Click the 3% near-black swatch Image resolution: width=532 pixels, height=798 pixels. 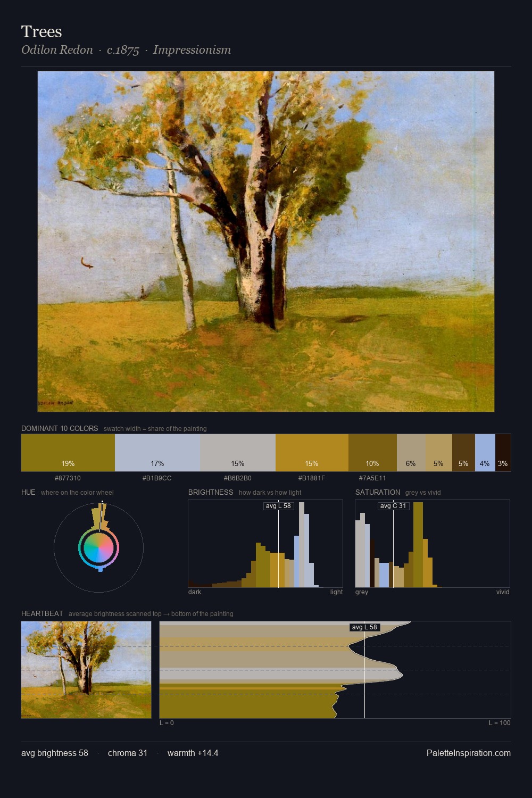point(503,453)
